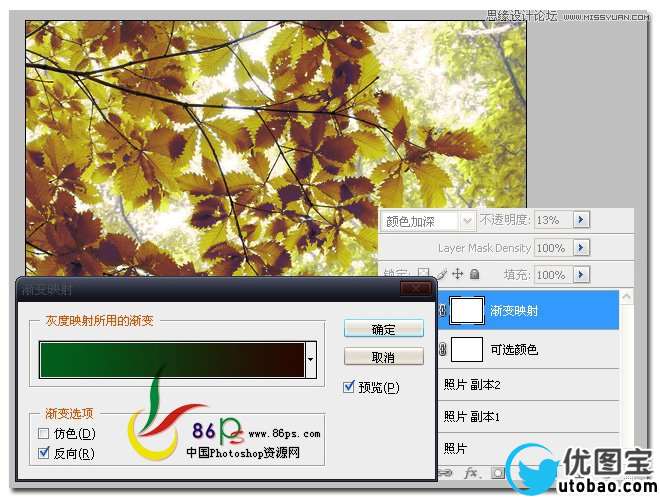660x500 pixels.
Task: Click the green-to-brown gradient bar
Action: 172,359
